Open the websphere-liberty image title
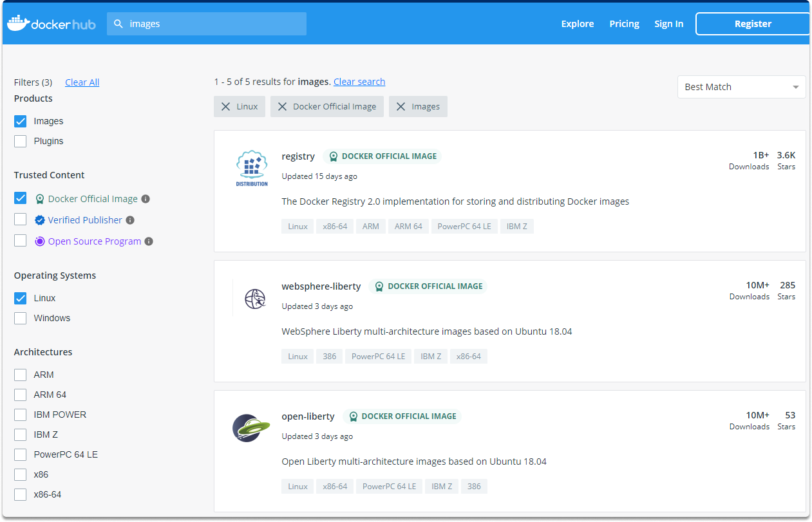 click(x=321, y=286)
